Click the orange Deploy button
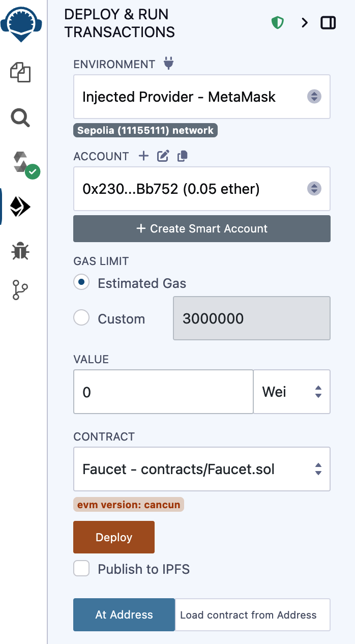 [x=114, y=537]
